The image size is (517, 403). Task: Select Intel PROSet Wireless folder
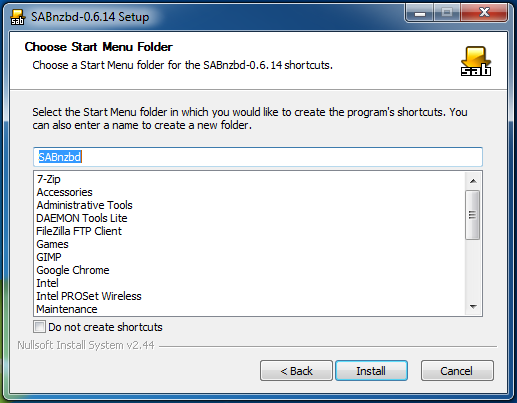click(89, 296)
